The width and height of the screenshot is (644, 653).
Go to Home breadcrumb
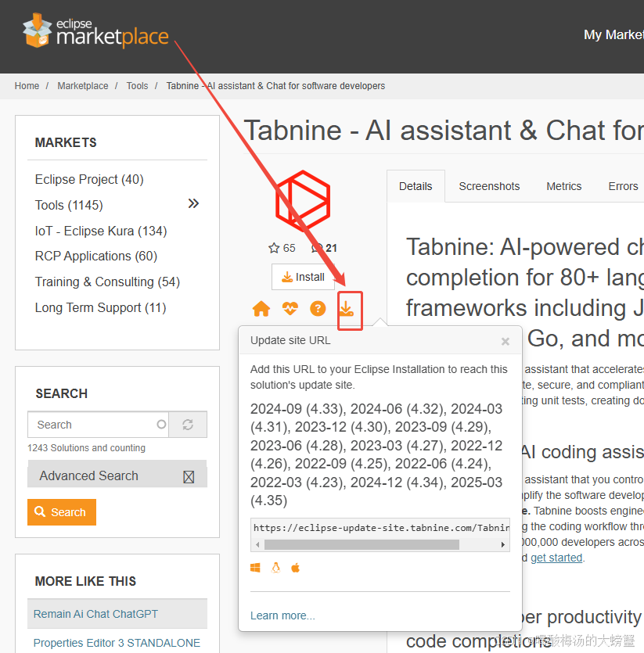click(27, 86)
